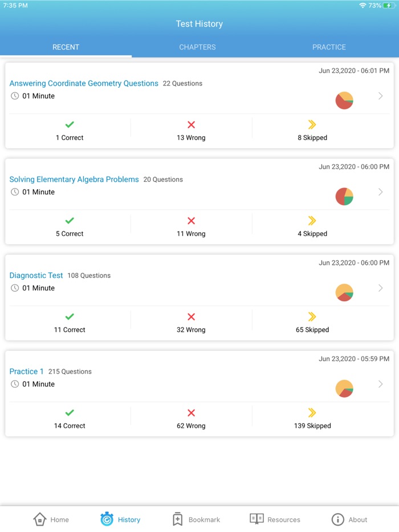
Task: Open Answering Coordinate Geometry Questions link
Action: coord(84,83)
